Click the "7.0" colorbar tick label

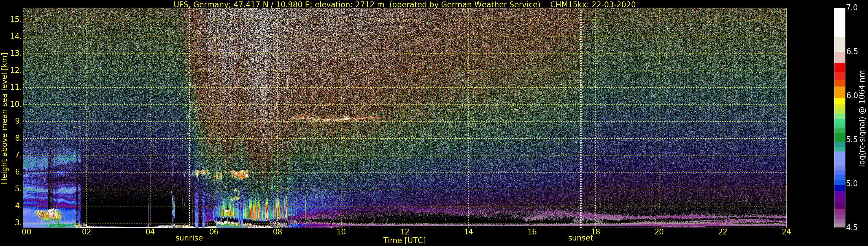click(852, 8)
